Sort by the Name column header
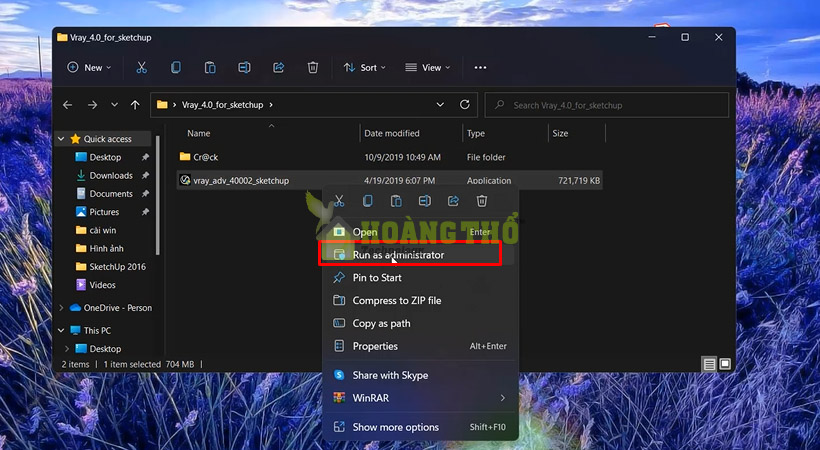The height and width of the screenshot is (450, 820). [199, 133]
